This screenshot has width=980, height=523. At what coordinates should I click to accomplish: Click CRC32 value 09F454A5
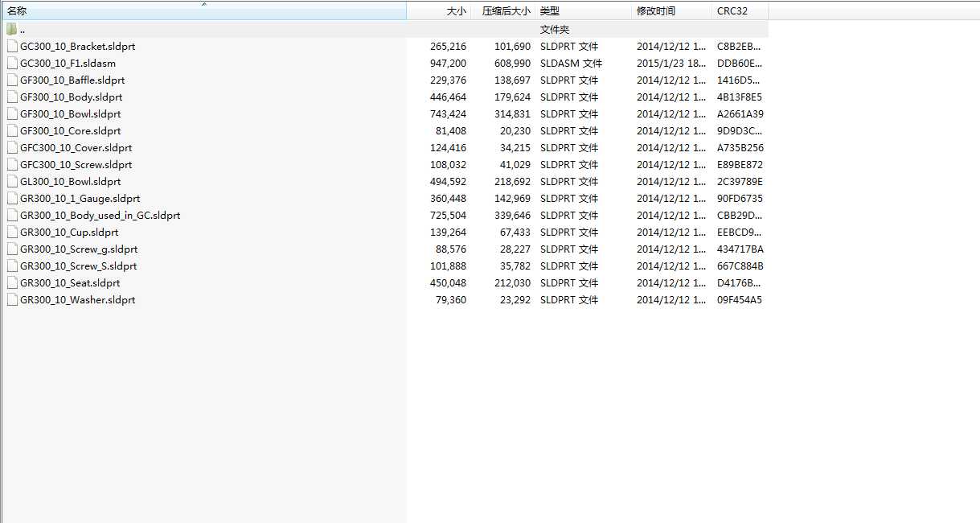(x=740, y=299)
